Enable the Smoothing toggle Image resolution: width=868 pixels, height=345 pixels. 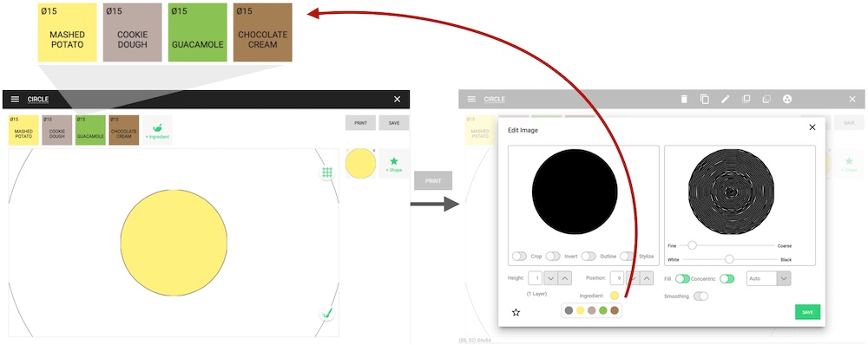point(700,296)
